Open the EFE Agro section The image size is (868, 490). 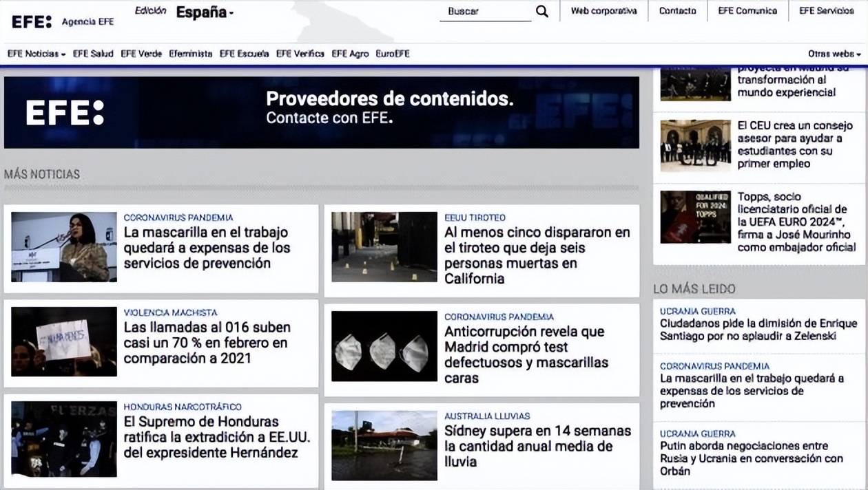click(x=350, y=54)
